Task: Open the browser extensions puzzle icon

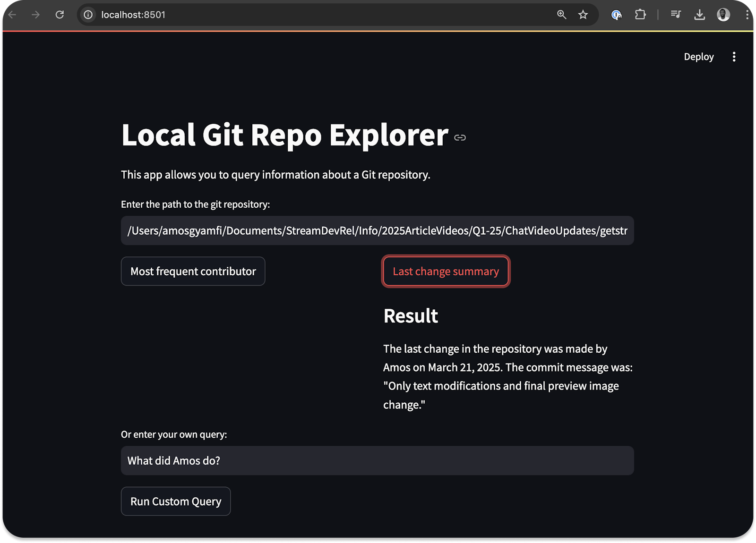Action: [x=641, y=15]
